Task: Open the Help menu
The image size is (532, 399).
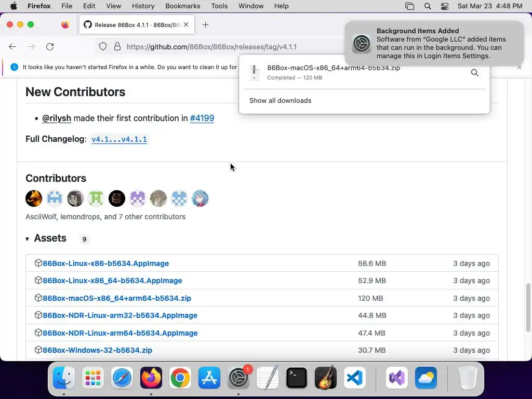Action: (281, 6)
